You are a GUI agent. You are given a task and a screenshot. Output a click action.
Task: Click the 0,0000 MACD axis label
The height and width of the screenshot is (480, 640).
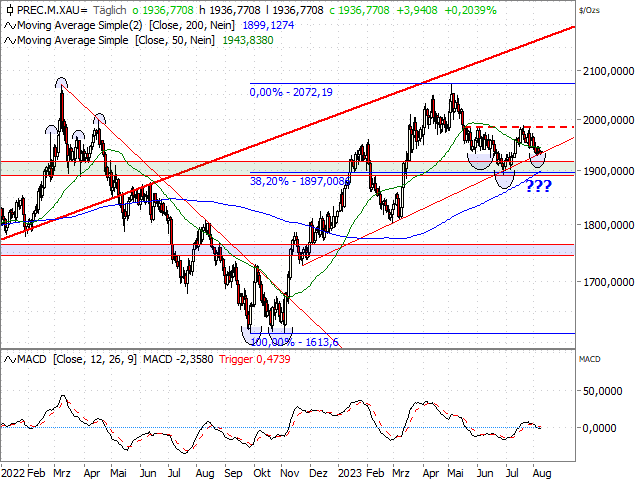click(x=599, y=428)
